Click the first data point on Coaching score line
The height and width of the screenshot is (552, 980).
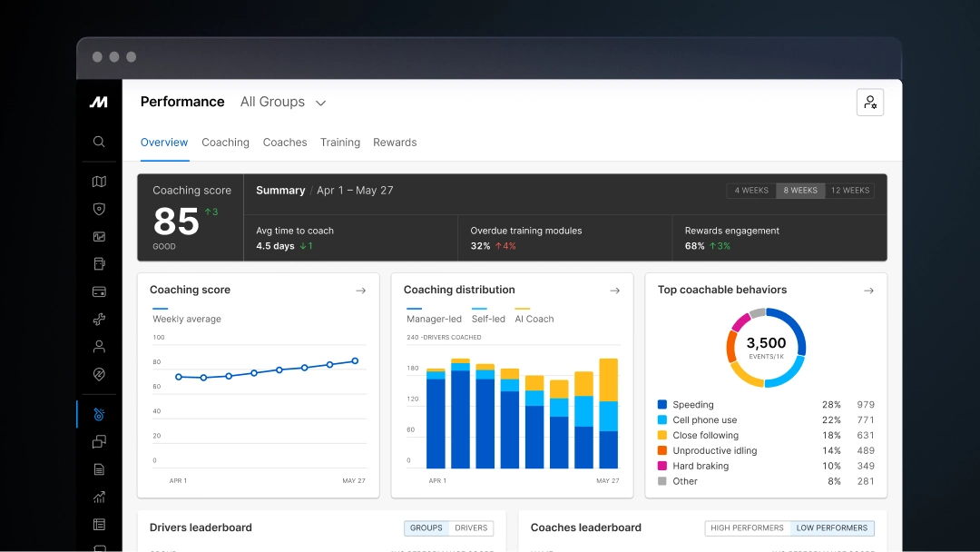[179, 377]
